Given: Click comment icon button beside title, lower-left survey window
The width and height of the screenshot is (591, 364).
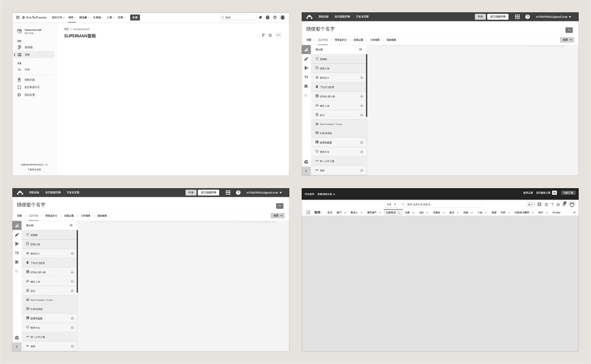Looking at the screenshot, I should click(280, 206).
